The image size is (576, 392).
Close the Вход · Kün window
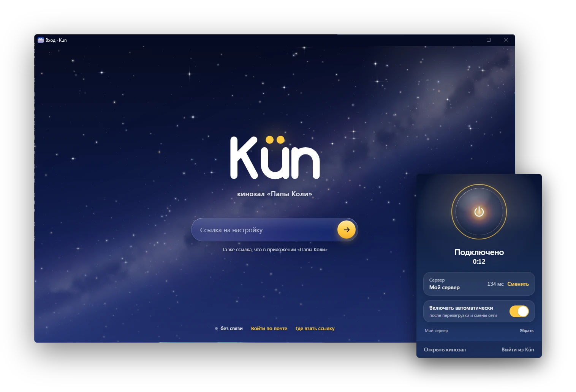506,40
